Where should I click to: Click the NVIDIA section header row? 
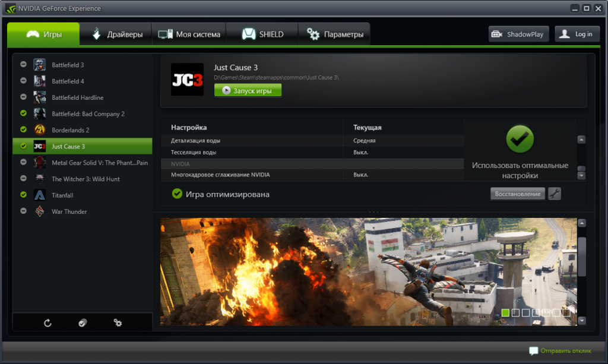click(312, 163)
